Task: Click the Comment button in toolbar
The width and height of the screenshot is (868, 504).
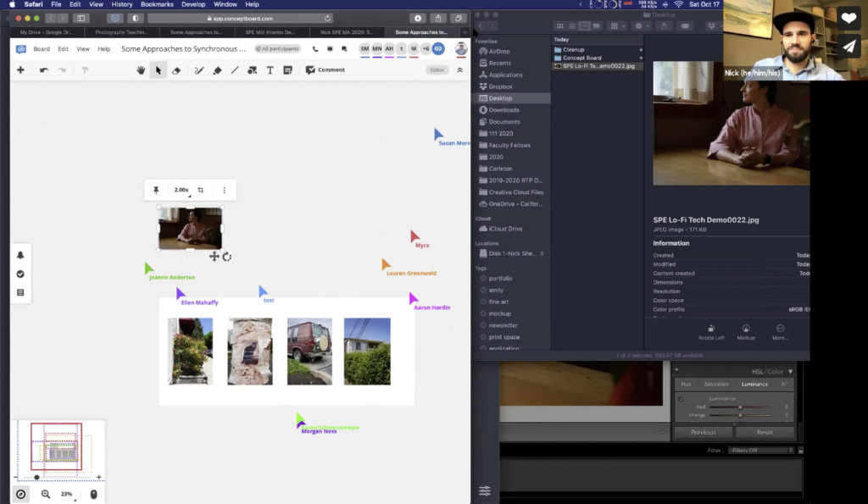Action: tap(325, 69)
